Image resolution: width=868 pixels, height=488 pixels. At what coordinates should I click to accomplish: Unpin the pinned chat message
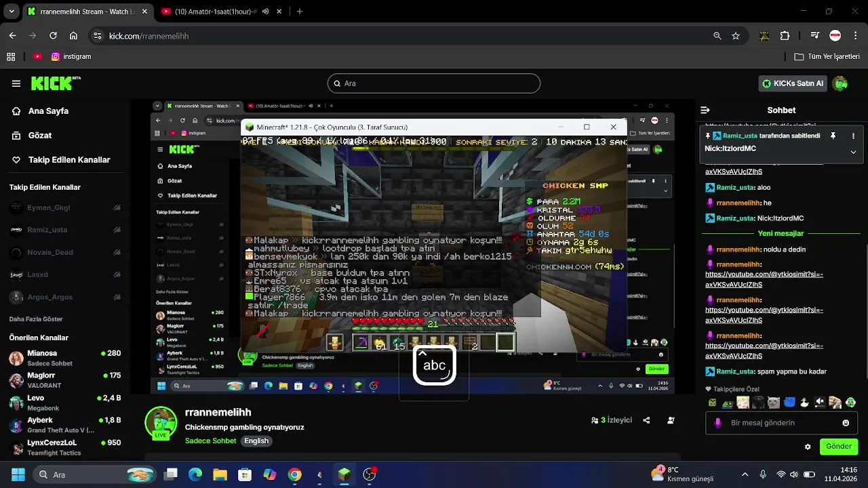pos(833,136)
